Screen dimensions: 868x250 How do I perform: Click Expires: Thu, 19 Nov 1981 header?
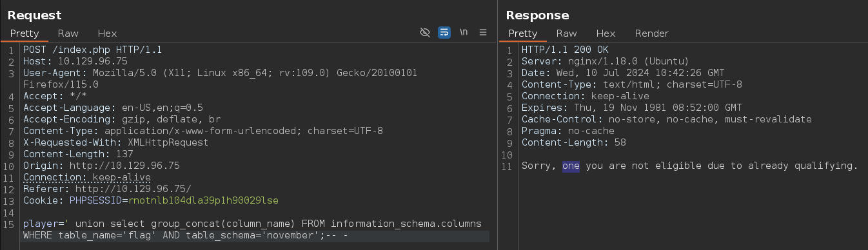click(632, 108)
